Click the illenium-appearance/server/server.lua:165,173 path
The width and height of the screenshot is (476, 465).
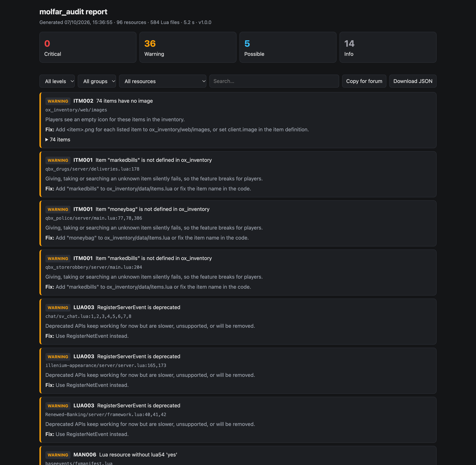(x=106, y=365)
